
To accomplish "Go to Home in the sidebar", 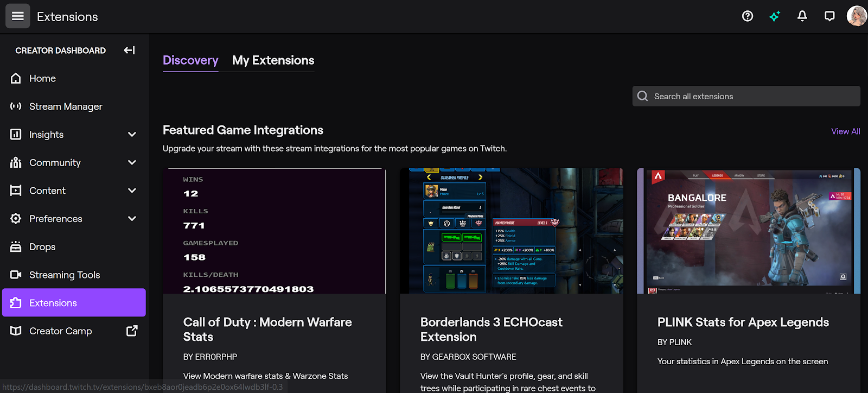I will 74,78.
